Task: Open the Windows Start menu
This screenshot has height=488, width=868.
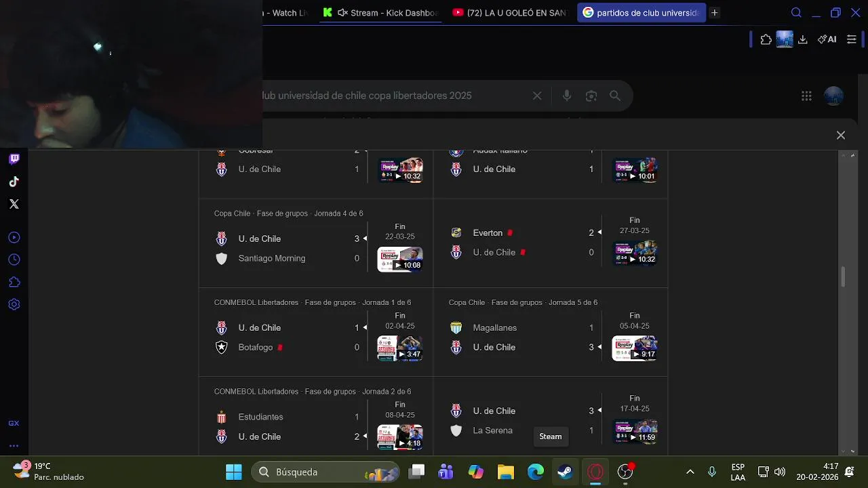Action: [234, 472]
